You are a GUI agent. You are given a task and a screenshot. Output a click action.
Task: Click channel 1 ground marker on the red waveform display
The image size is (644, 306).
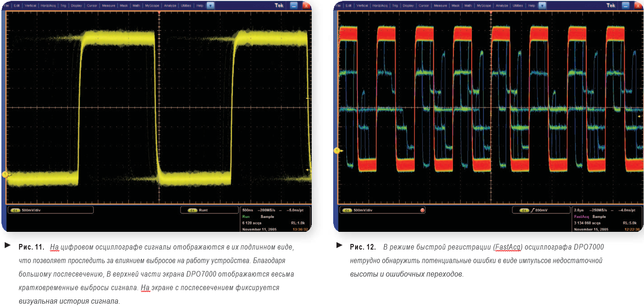(336, 150)
